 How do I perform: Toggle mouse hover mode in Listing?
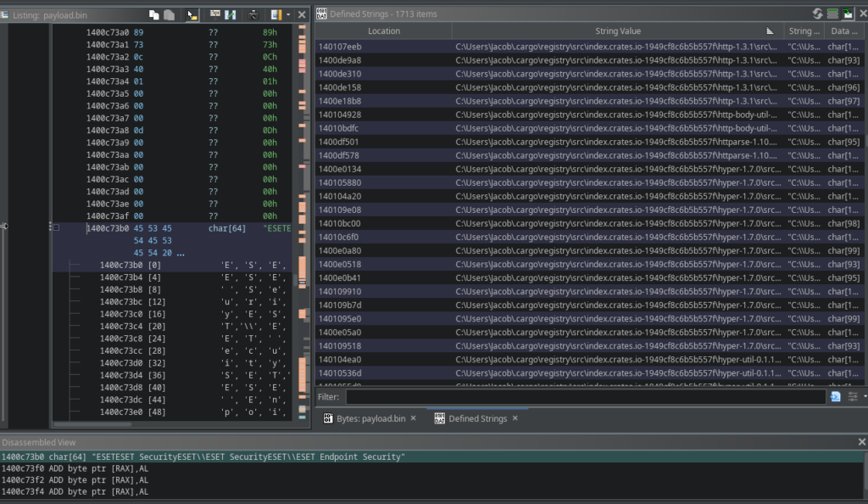point(192,14)
